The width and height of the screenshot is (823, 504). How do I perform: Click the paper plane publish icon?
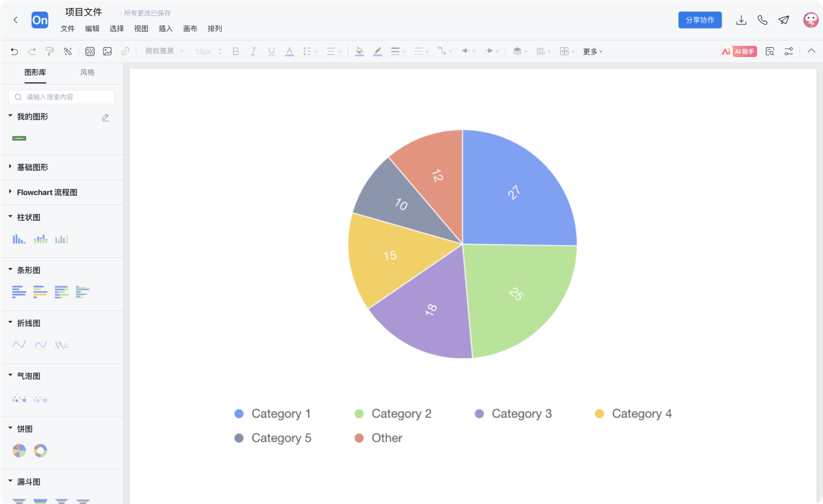[784, 20]
